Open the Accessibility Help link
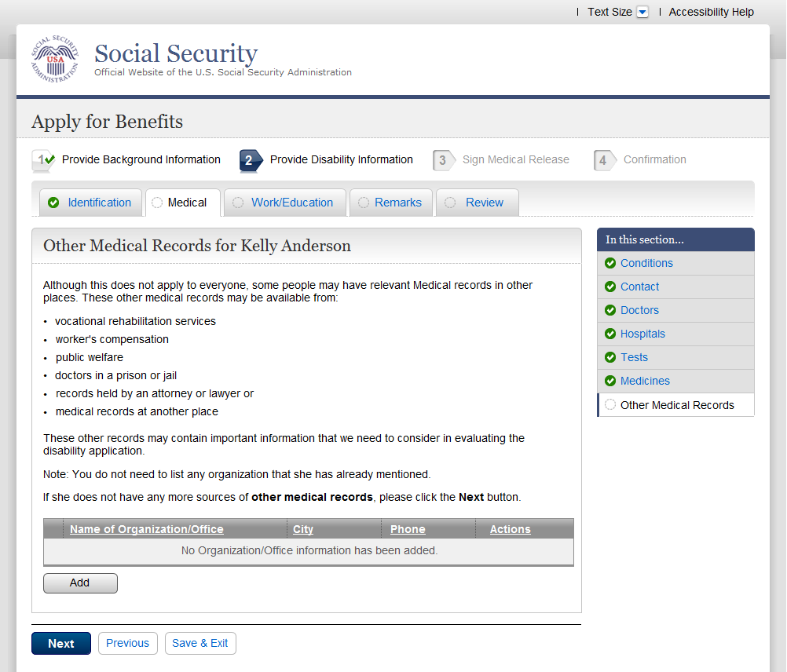The height and width of the screenshot is (672, 787). click(711, 12)
